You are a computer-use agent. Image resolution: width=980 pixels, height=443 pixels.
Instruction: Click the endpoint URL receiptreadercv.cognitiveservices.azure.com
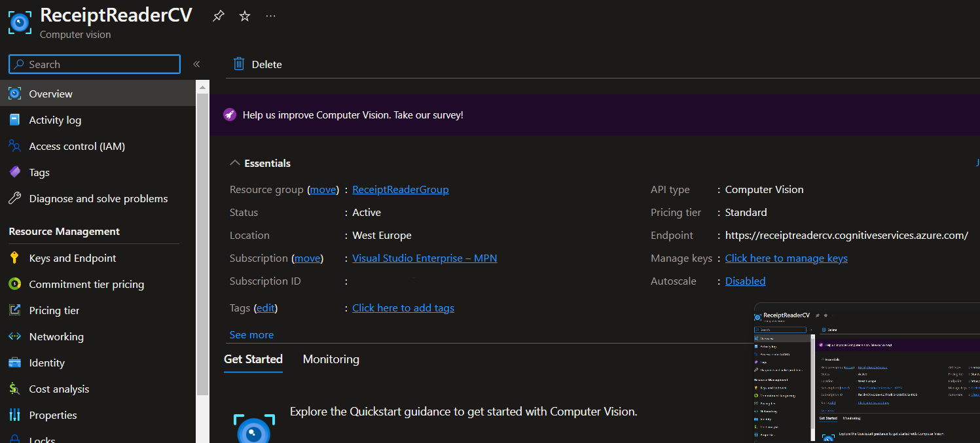pos(846,236)
